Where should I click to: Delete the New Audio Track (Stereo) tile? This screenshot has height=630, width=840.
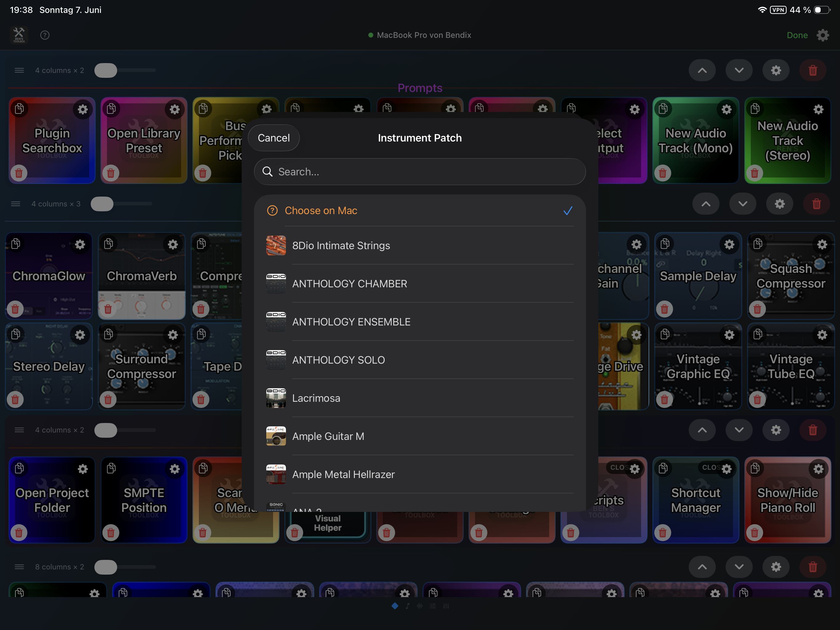[x=755, y=173]
